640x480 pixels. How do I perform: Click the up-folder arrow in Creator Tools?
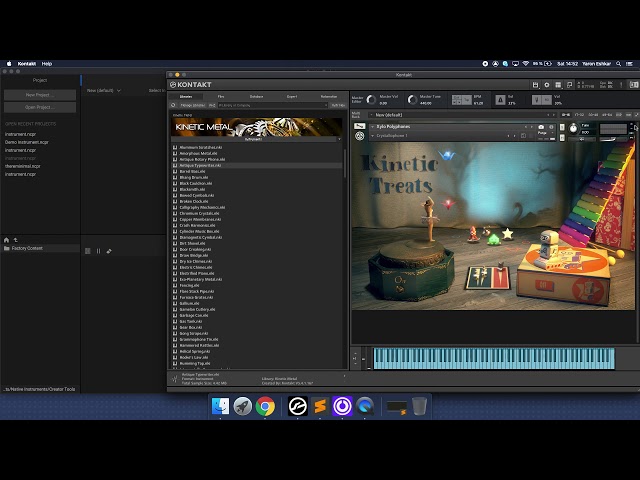(16, 240)
